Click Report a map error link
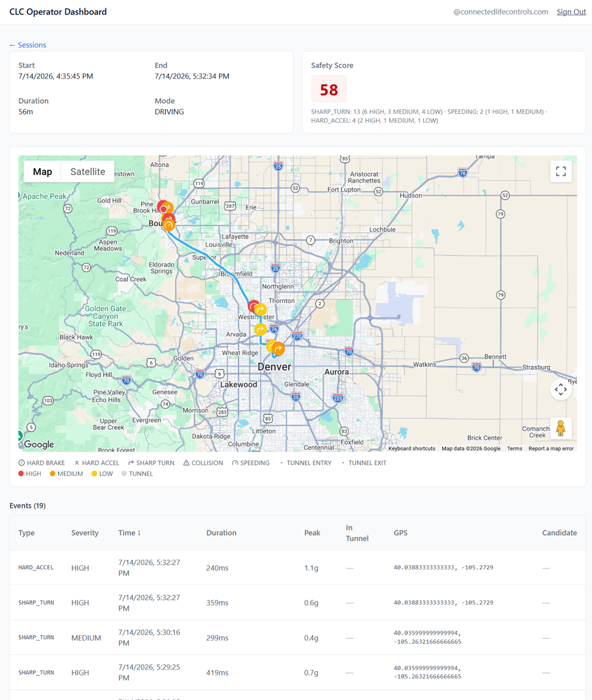The image size is (592, 700). point(551,448)
